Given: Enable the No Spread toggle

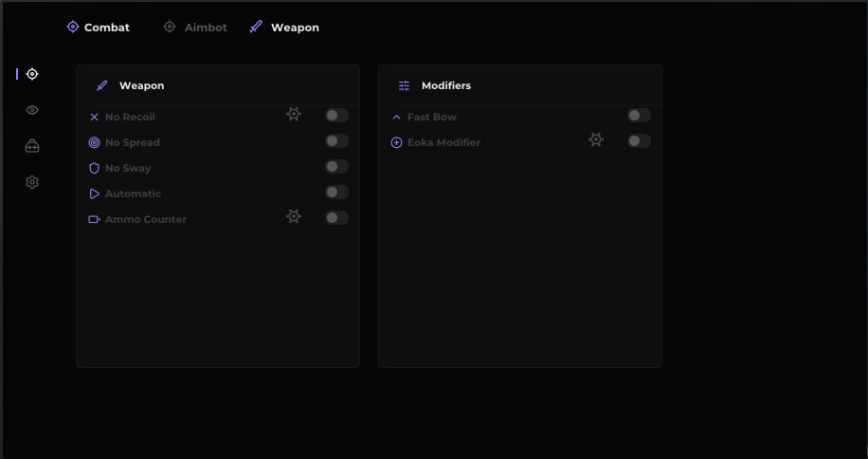Looking at the screenshot, I should [336, 140].
